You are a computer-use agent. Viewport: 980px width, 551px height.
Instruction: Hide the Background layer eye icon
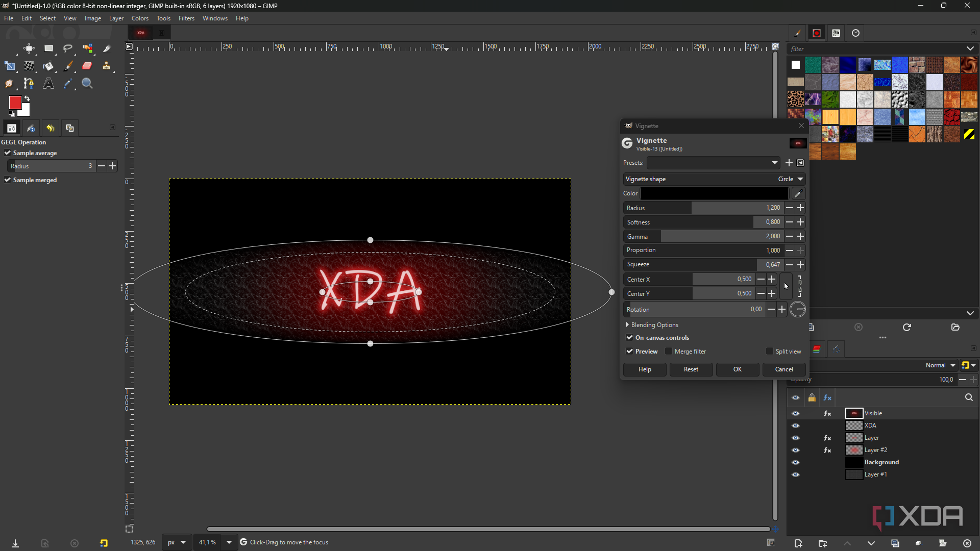[796, 462]
